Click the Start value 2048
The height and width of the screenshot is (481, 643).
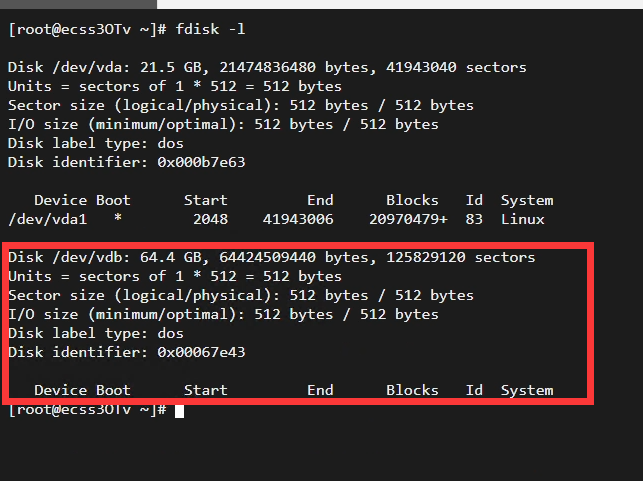[210, 219]
